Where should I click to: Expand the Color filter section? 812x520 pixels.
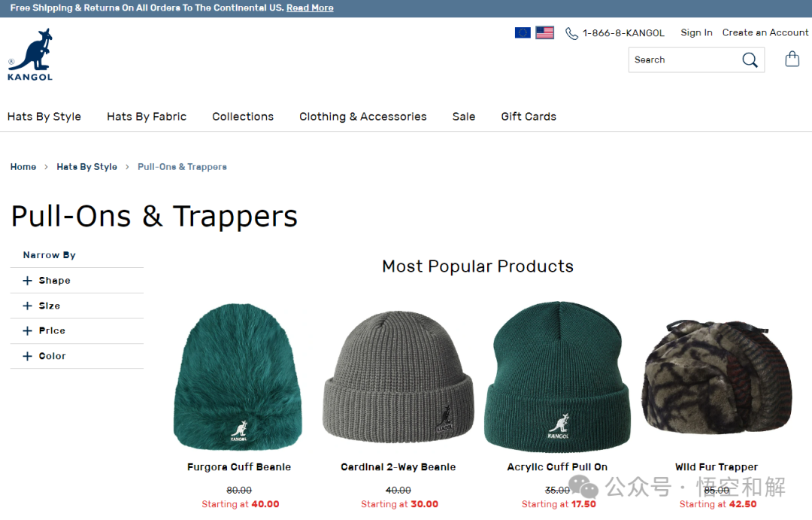click(x=77, y=356)
